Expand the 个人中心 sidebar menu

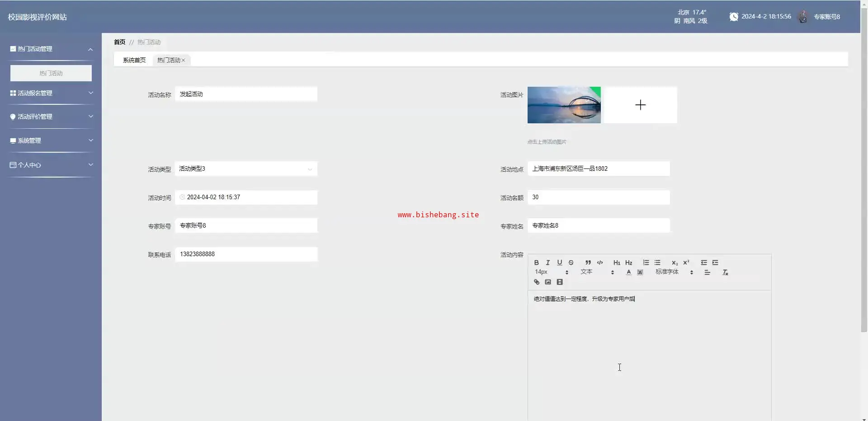(51, 165)
